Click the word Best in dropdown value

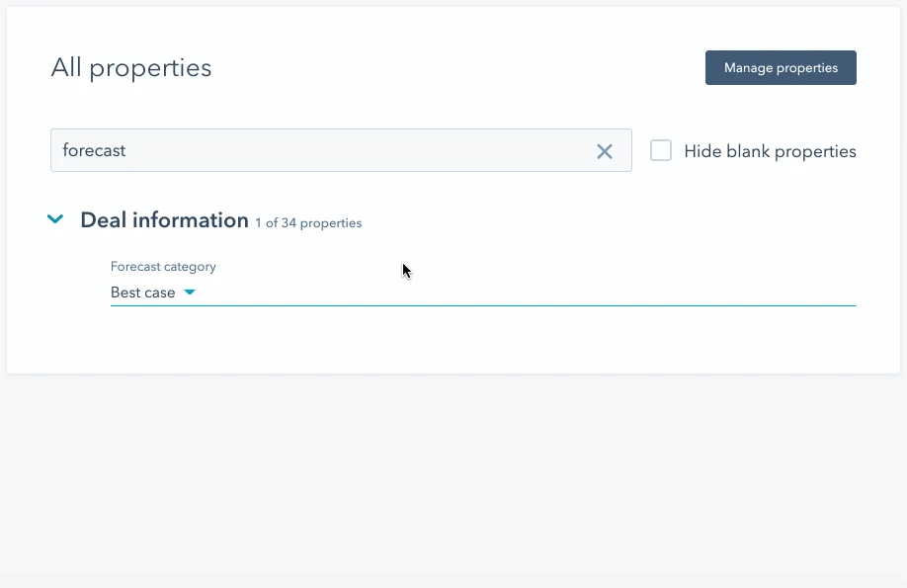(125, 293)
